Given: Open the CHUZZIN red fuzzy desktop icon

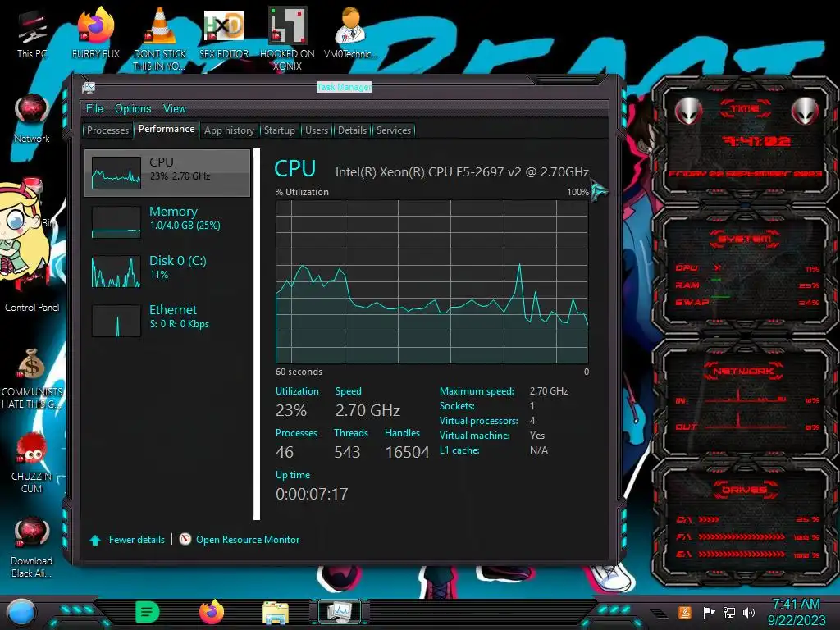Looking at the screenshot, I should 32,463.
